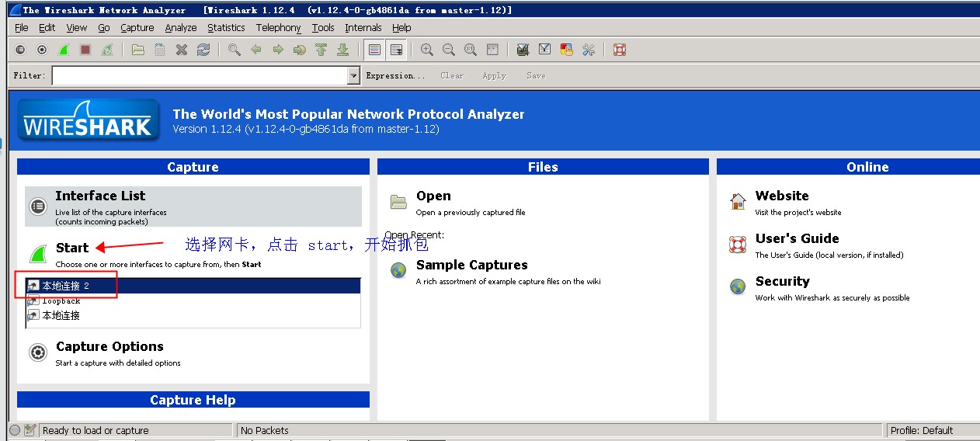Open capture filters toolbar icon
This screenshot has width=980, height=441.
523,50
